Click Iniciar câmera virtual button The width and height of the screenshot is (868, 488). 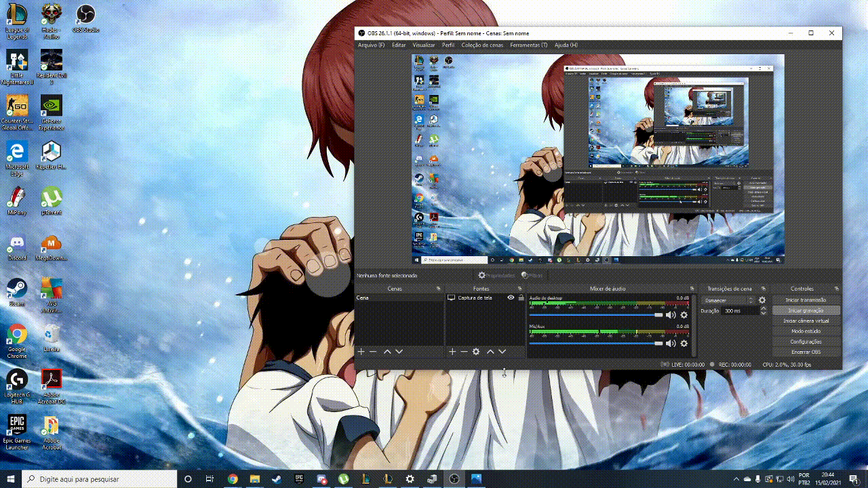(806, 321)
